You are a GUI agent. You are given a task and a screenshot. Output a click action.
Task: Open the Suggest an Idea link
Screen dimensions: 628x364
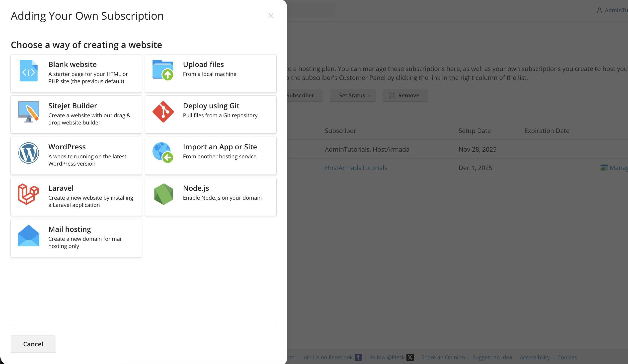click(x=492, y=357)
